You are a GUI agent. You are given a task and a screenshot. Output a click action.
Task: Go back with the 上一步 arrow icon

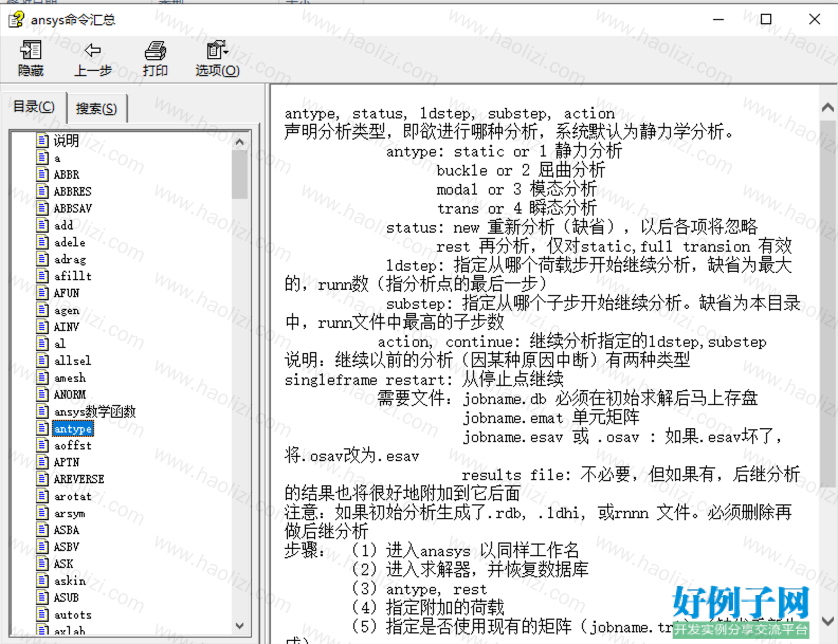pos(93,50)
